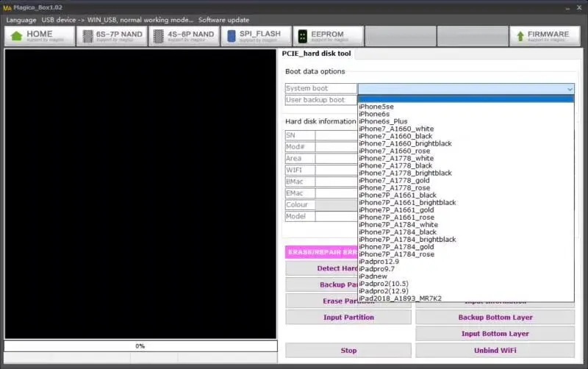Select iPhone7_A1778_white entry

[x=466, y=158]
